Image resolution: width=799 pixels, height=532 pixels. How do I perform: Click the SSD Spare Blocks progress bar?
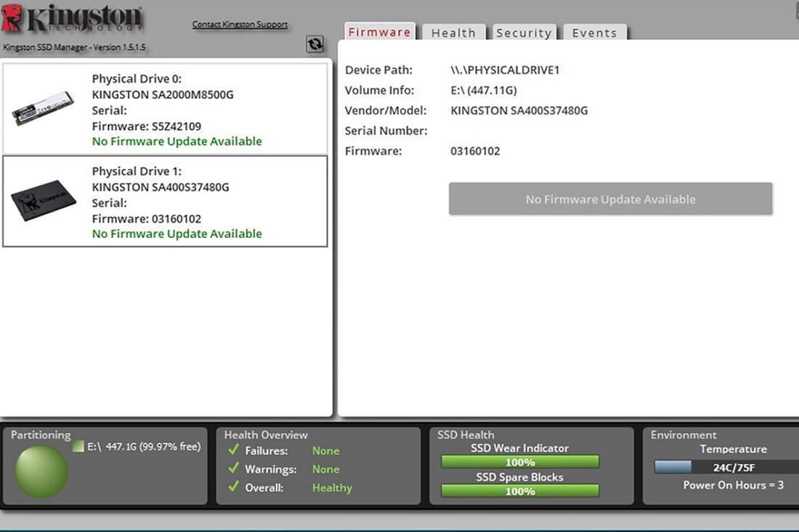(520, 491)
